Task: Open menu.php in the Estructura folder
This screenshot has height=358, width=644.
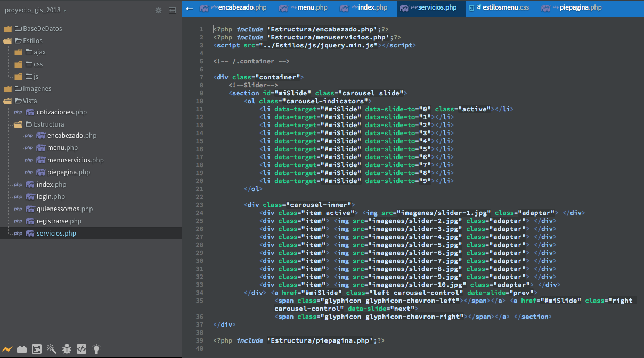Action: click(62, 148)
